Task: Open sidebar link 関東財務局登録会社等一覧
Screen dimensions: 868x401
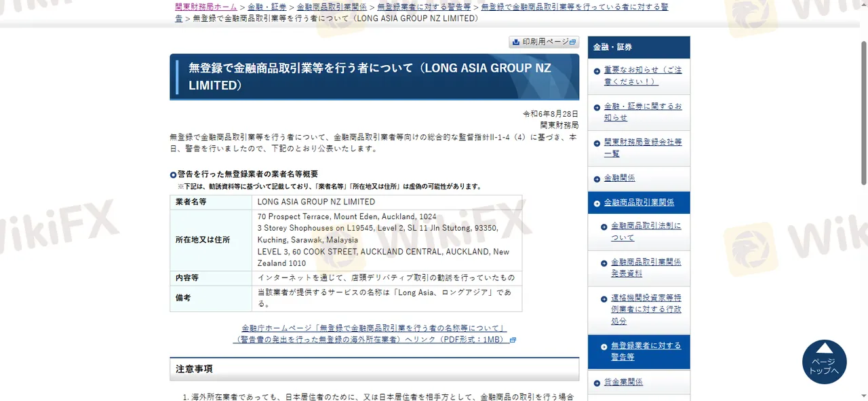Action: [643, 148]
